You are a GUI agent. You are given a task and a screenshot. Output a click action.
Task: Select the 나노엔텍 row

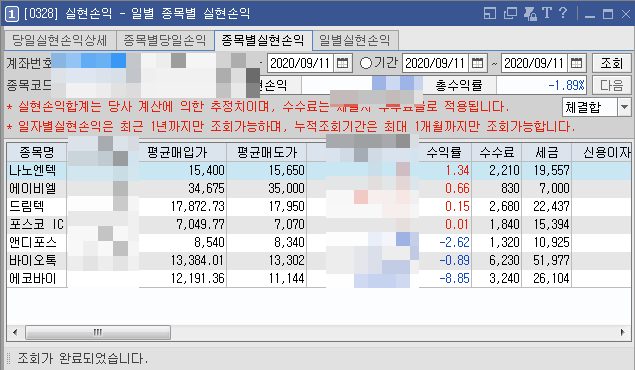pyautogui.click(x=319, y=170)
